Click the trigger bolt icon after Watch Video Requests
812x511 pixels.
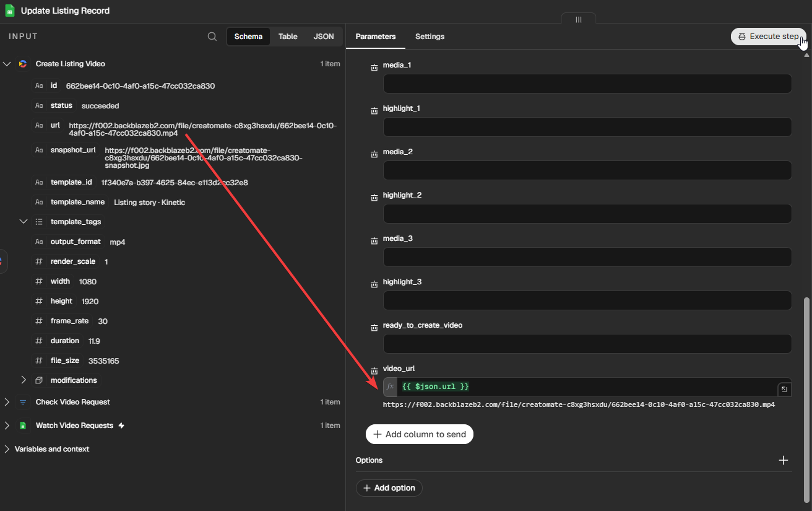121,426
